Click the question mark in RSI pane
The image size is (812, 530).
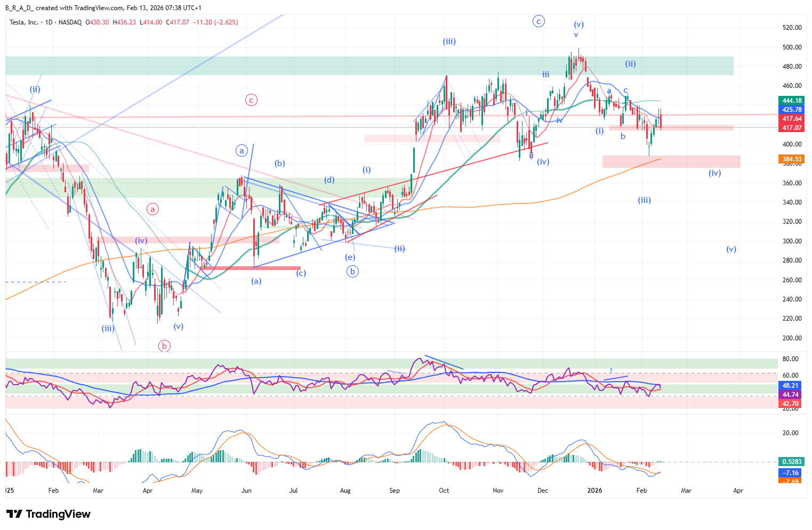click(x=611, y=371)
